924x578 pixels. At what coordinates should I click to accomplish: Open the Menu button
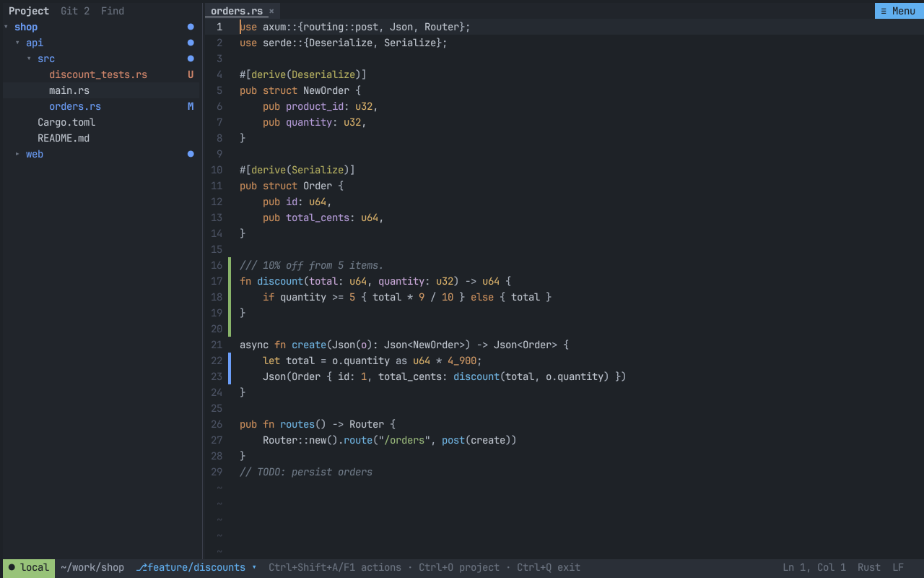click(898, 11)
